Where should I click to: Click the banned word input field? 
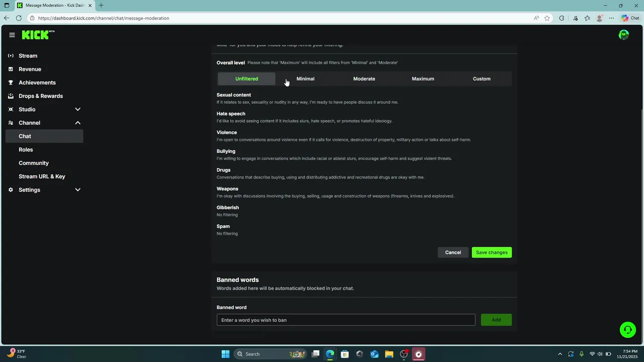coord(346,320)
